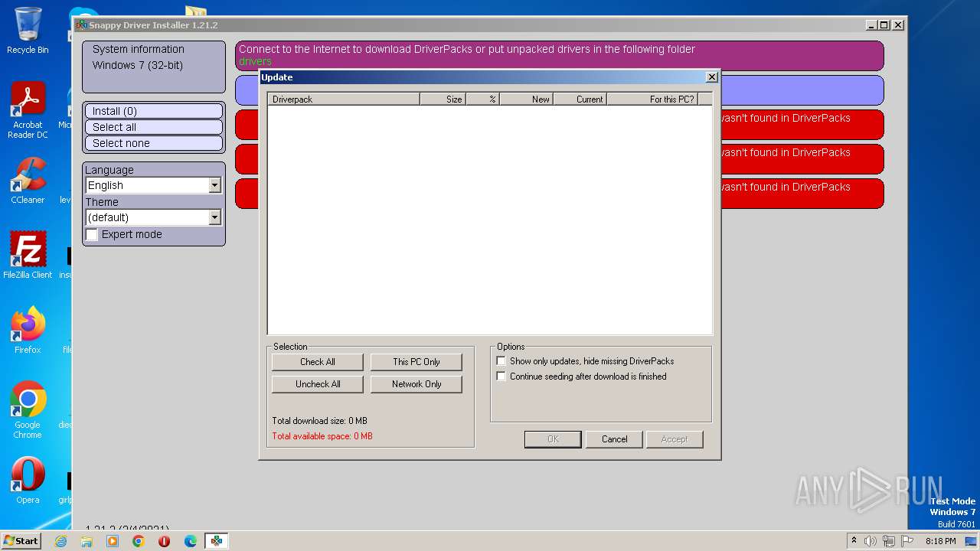The width and height of the screenshot is (980, 551).
Task: Close the Update dialog
Action: click(711, 77)
